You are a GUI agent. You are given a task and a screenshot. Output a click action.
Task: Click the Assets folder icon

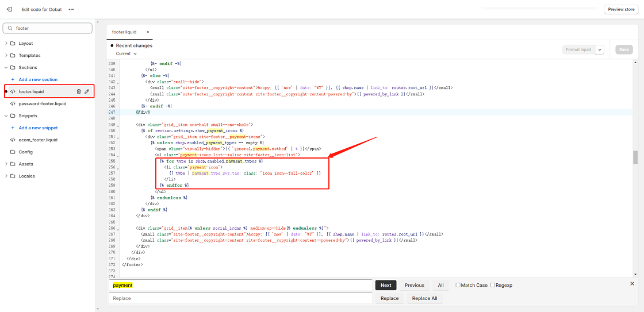(x=13, y=164)
